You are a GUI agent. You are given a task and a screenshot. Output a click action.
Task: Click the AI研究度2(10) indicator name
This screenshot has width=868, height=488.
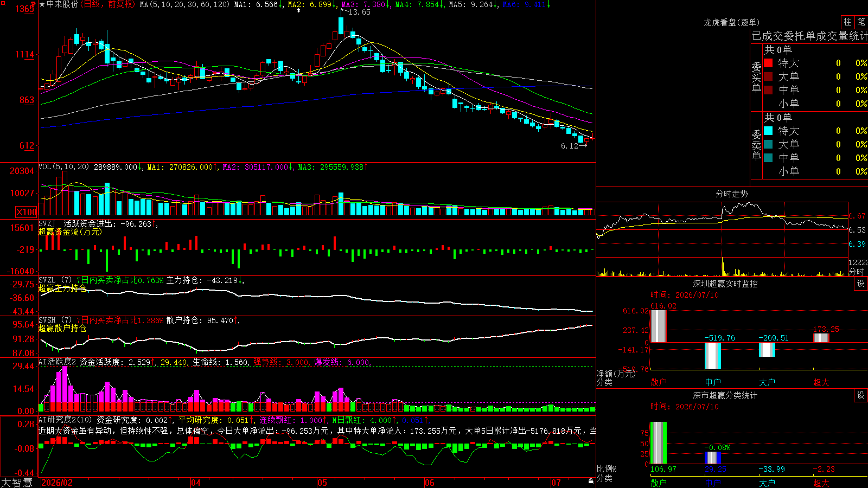pyautogui.click(x=65, y=420)
